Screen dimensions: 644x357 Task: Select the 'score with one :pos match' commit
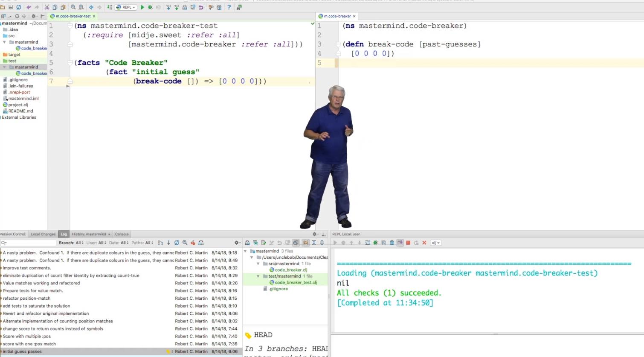[121, 344]
